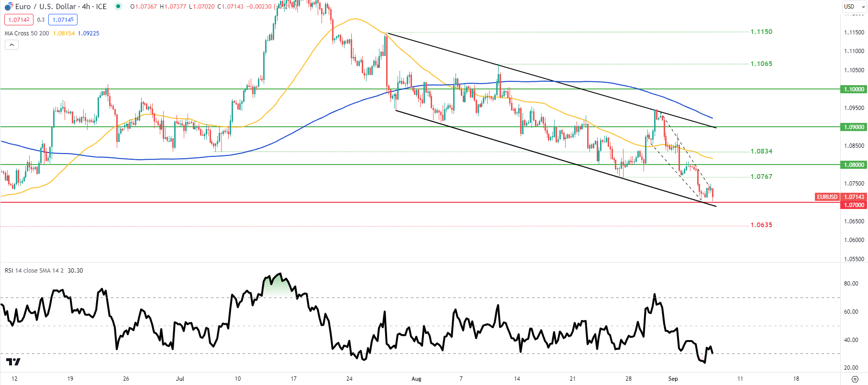Click the spread value 0.3
The width and height of the screenshot is (868, 385).
click(x=41, y=20)
